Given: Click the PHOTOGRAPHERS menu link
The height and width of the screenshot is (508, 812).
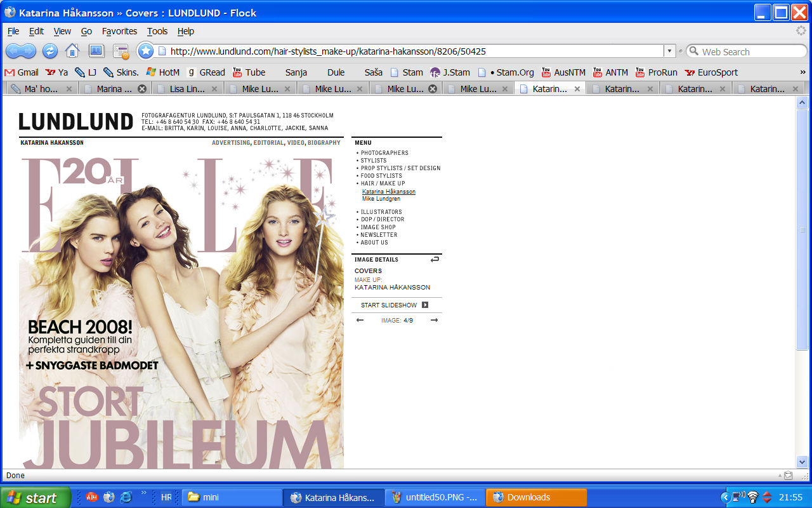Looking at the screenshot, I should (384, 153).
